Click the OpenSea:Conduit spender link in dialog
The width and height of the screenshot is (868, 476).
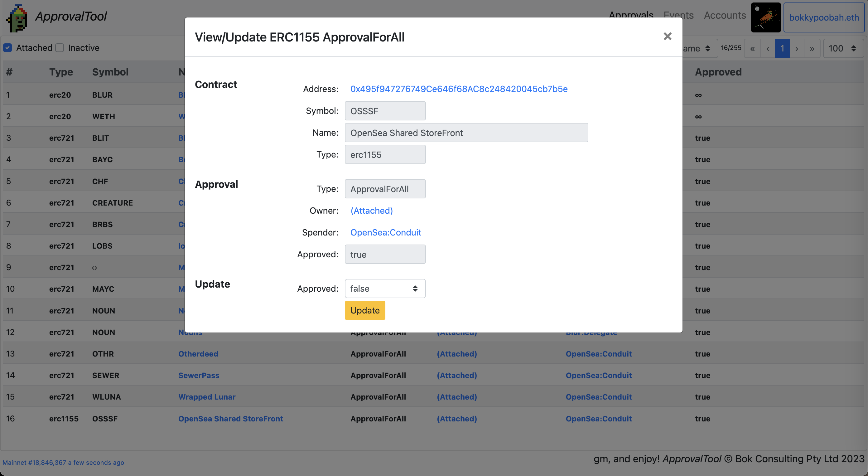[x=385, y=233]
